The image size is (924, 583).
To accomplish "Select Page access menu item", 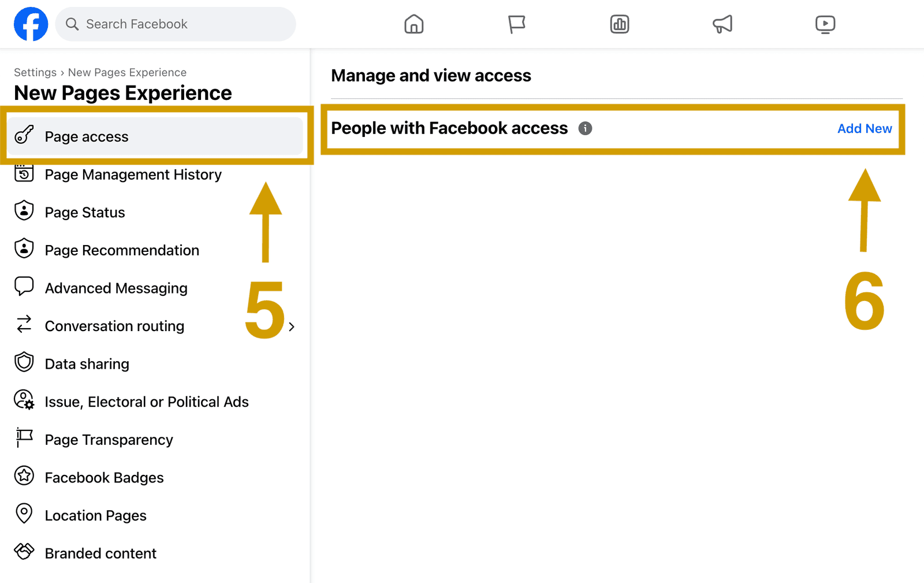I will coord(155,136).
